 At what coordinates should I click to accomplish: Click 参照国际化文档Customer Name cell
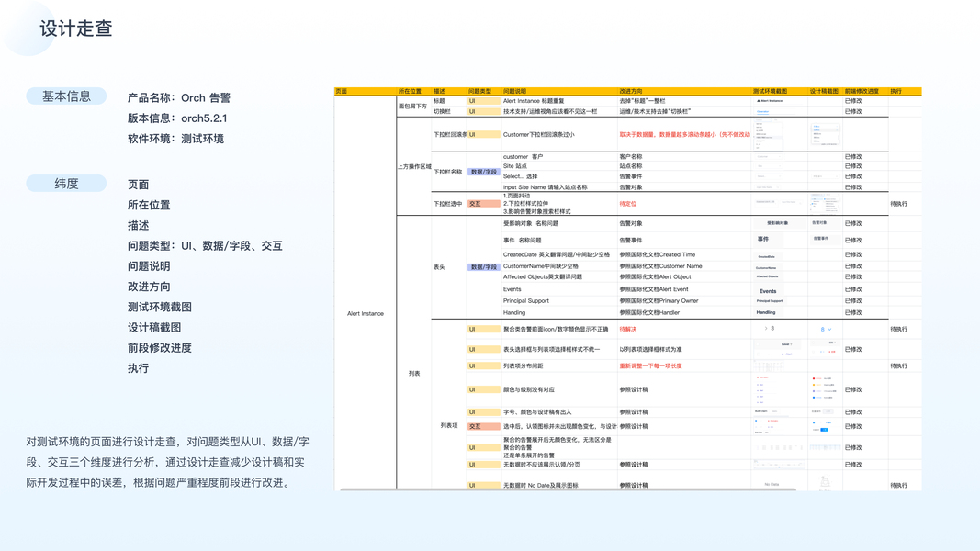tap(660, 266)
